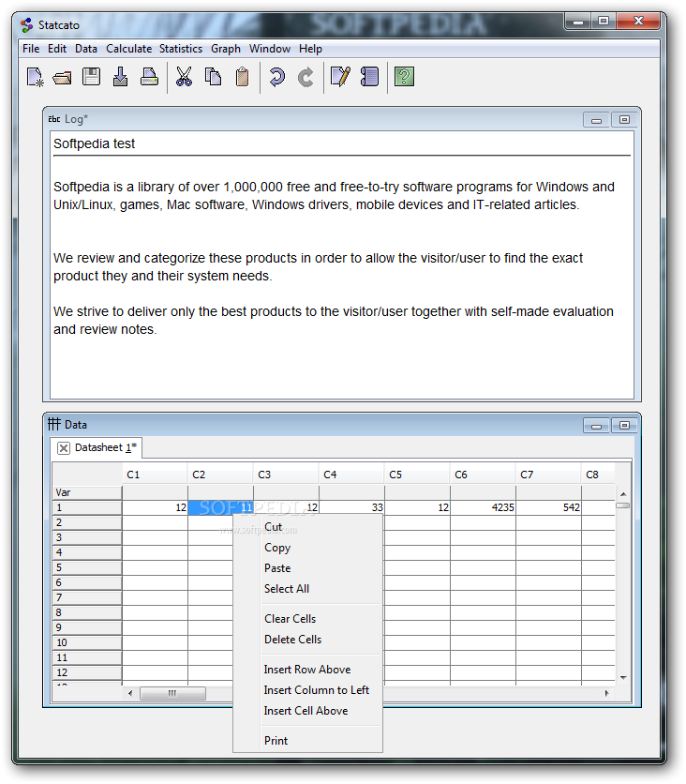Click the Cut scissors toolbar icon
Image resolution: width=686 pixels, height=784 pixels.
pyautogui.click(x=184, y=77)
